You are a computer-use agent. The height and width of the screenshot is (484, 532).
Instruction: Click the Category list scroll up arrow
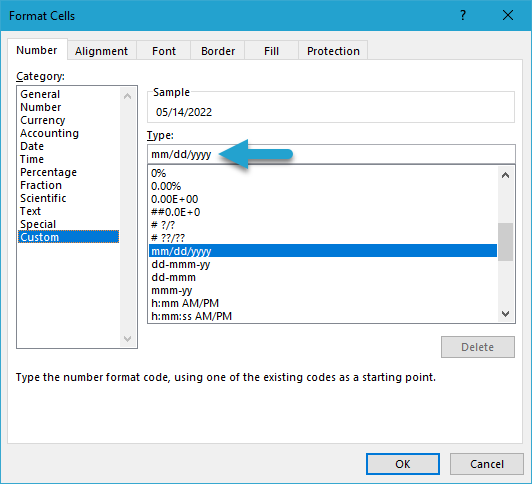(x=128, y=96)
